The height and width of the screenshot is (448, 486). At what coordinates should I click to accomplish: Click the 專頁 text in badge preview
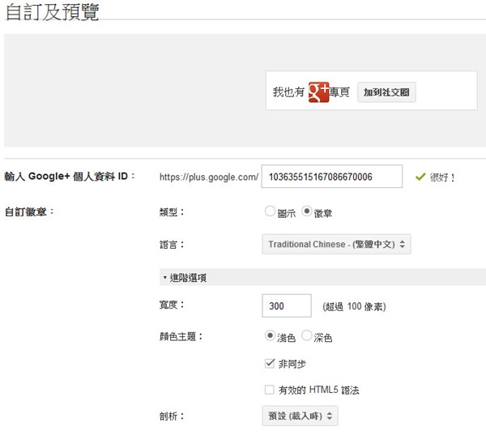[x=339, y=93]
